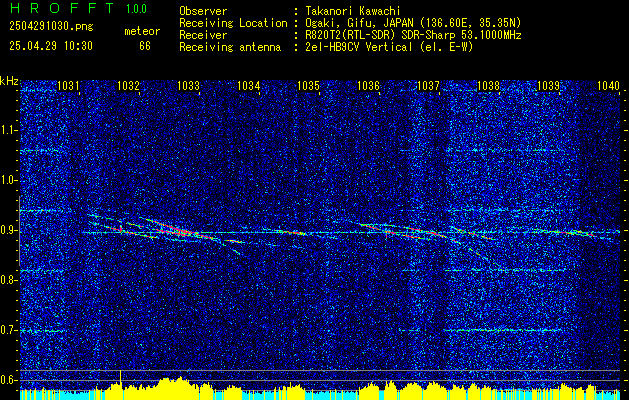The width and height of the screenshot is (629, 400).
Task: Click the tall yellow spike in power graph
Action: 120,379
